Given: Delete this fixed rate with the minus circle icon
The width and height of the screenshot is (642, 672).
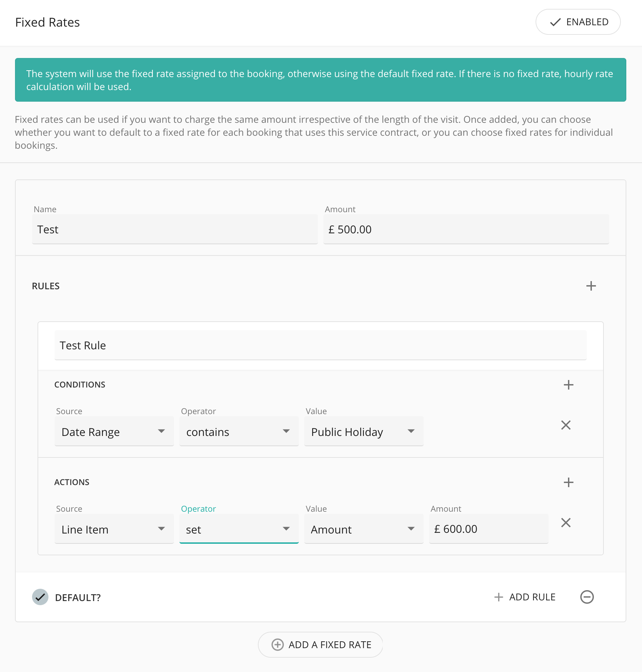Looking at the screenshot, I should click(587, 597).
